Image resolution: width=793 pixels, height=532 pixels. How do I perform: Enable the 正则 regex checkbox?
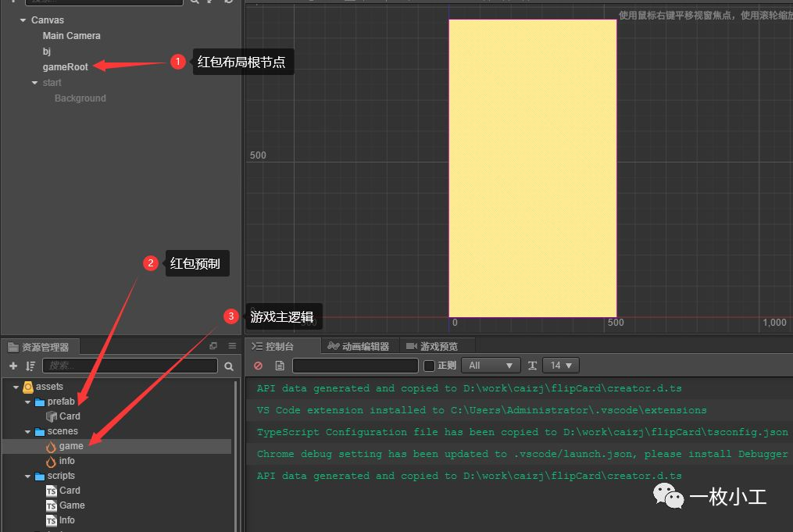(430, 366)
